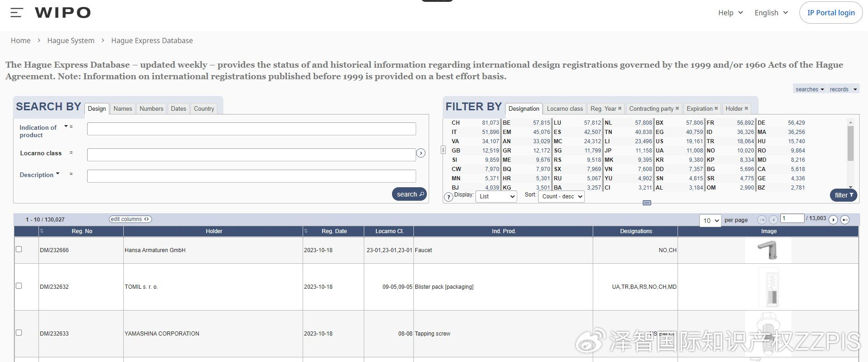Image resolution: width=868 pixels, height=362 pixels.
Task: Open the Sort Count - desc dropdown
Action: tap(561, 197)
